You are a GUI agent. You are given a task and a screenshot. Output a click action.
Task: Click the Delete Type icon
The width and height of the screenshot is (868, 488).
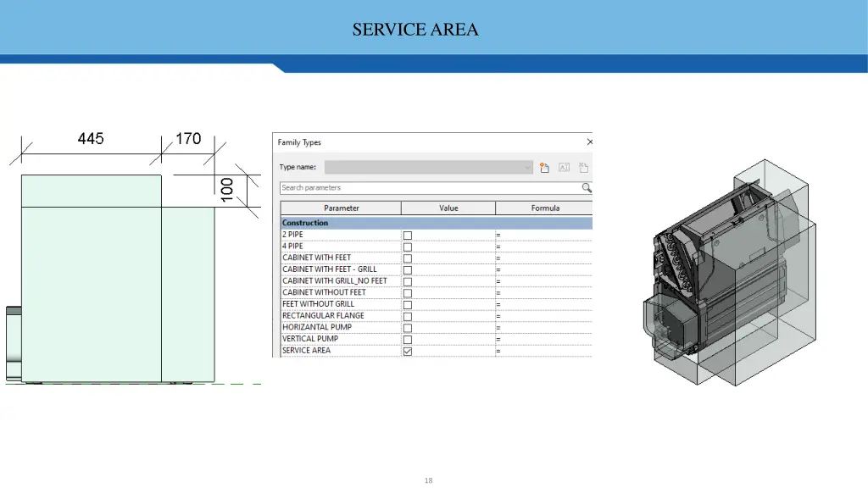point(583,168)
